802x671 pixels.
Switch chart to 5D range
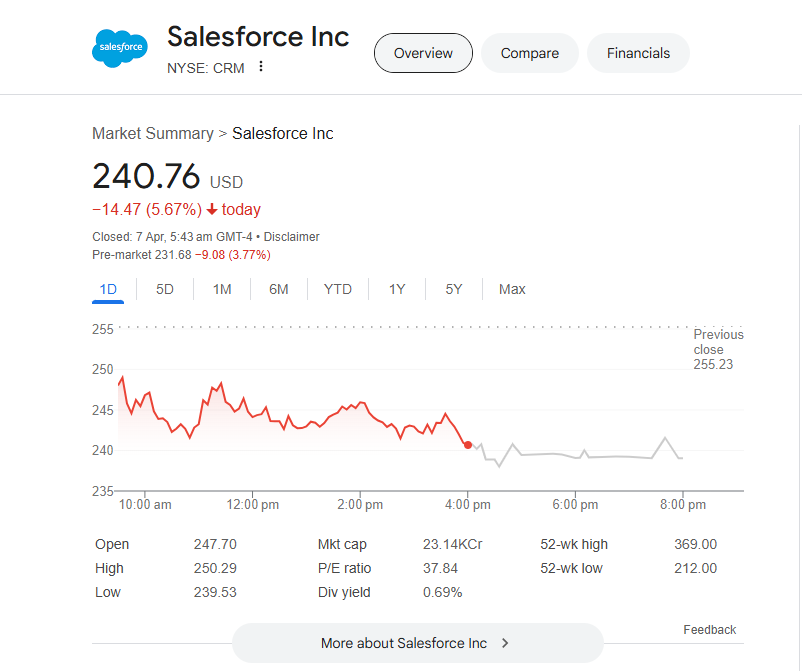[165, 289]
